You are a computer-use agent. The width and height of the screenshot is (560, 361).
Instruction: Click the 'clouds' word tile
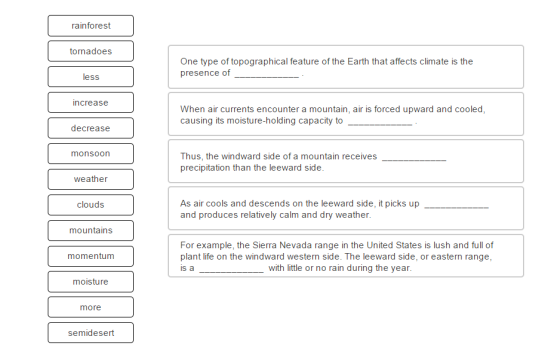[91, 205]
